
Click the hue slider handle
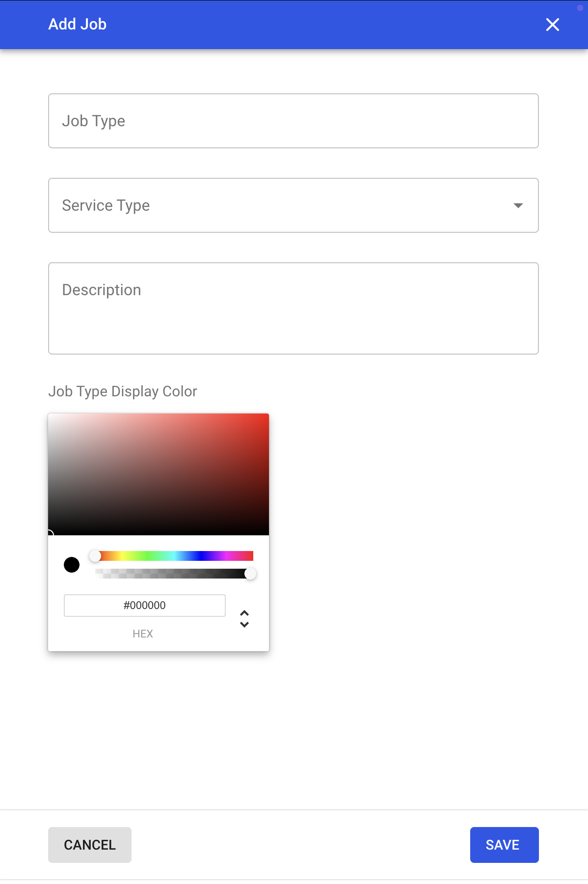(x=95, y=556)
